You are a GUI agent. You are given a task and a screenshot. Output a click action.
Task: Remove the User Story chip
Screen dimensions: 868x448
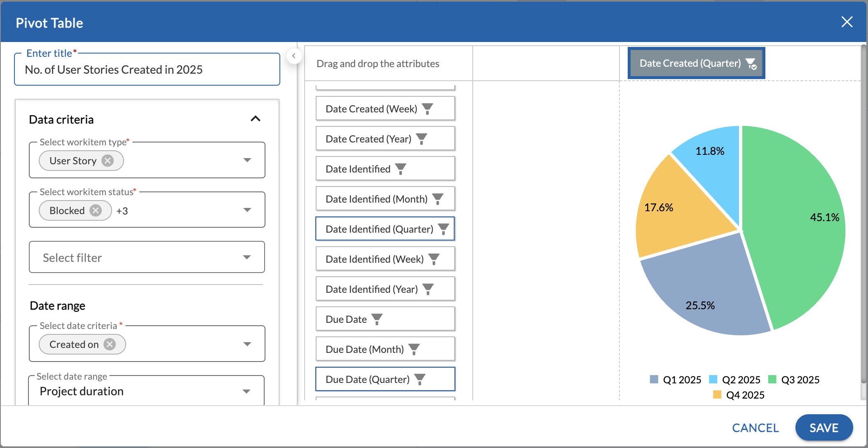point(108,161)
